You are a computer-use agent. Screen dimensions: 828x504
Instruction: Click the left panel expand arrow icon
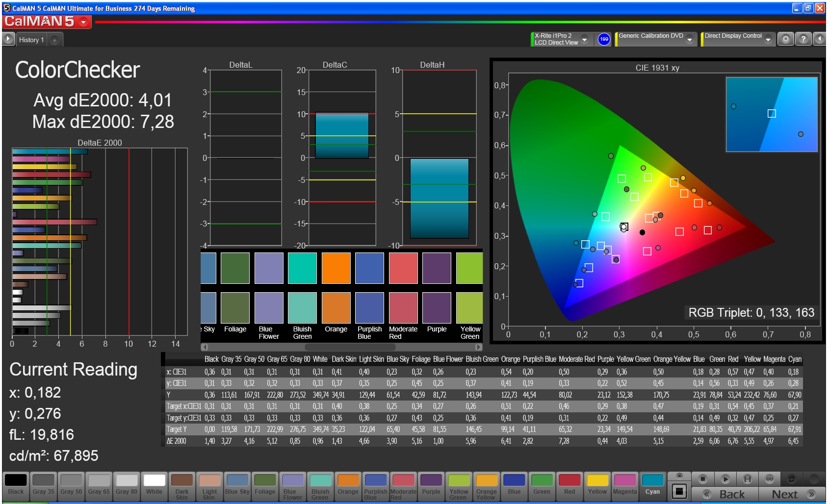8,39
